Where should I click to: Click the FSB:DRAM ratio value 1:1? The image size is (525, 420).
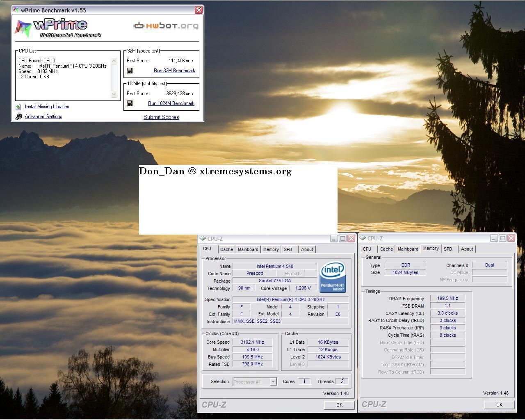447,306
